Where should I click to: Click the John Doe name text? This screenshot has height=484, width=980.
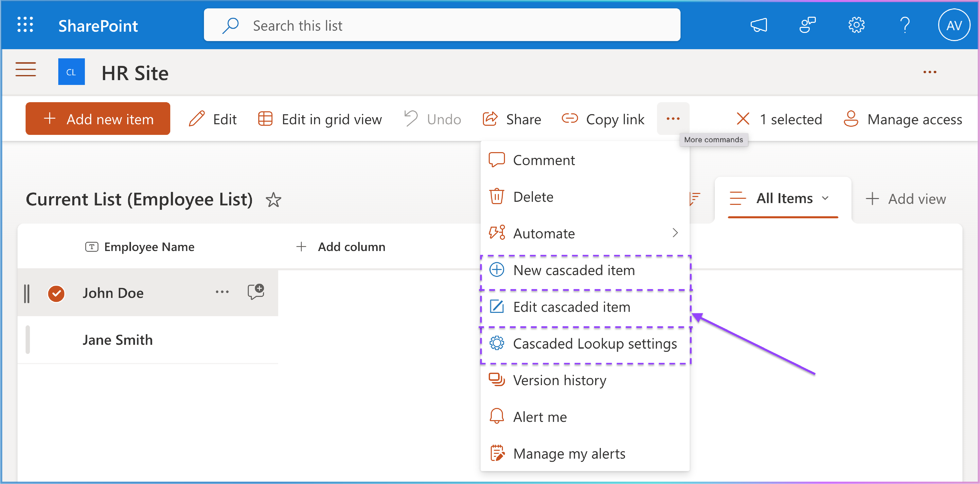[113, 293]
